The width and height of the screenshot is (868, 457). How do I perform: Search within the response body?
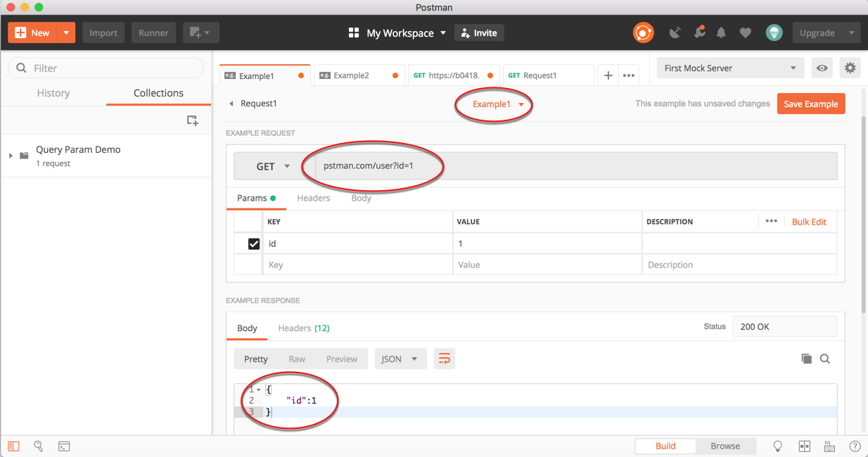(825, 359)
